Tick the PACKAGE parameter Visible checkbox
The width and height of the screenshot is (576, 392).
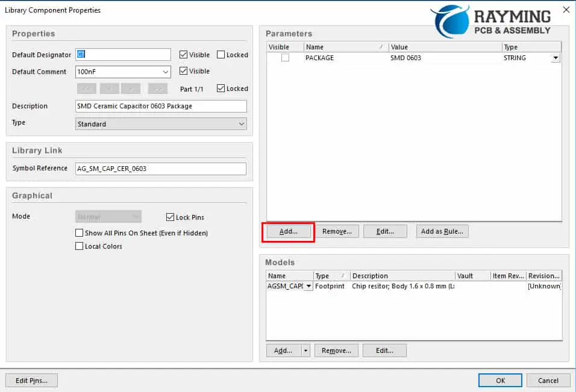tap(285, 58)
